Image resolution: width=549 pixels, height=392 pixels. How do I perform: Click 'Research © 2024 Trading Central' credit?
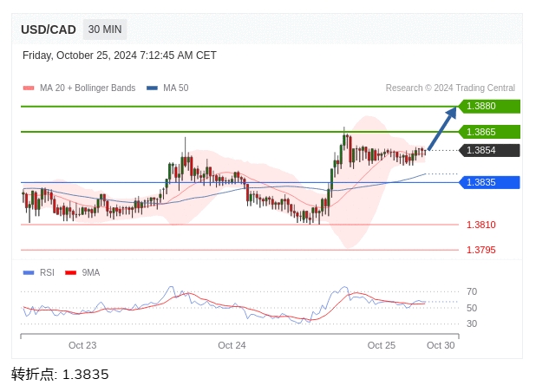[x=450, y=88]
